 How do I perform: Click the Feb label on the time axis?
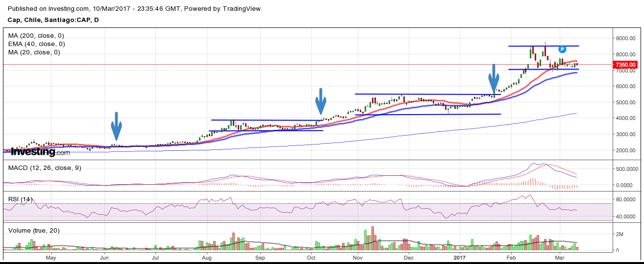(x=511, y=257)
